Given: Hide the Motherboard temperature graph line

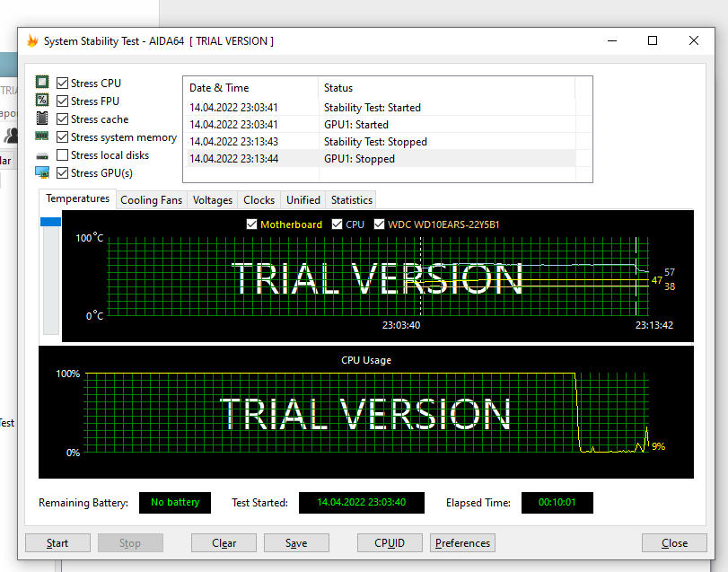Looking at the screenshot, I should 251,224.
